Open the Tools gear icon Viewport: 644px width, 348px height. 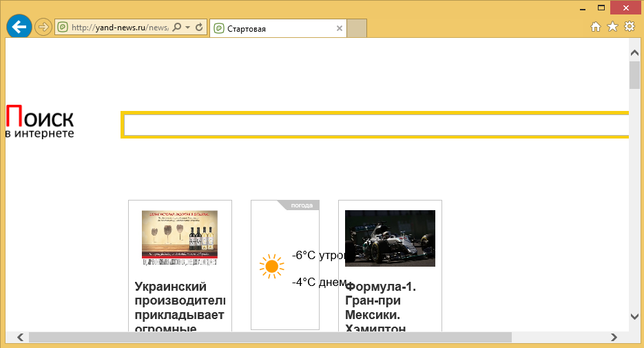pos(630,27)
